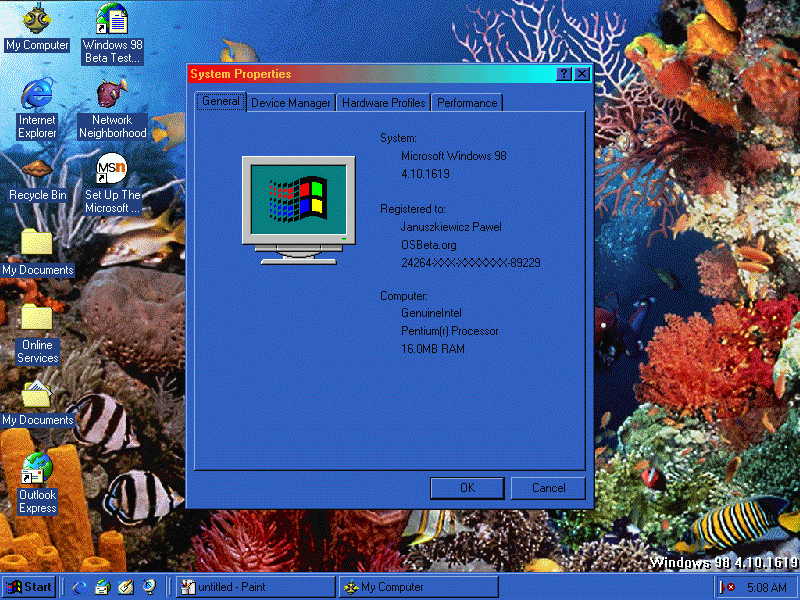This screenshot has height=600, width=800.
Task: Select the General tab
Action: 220,102
